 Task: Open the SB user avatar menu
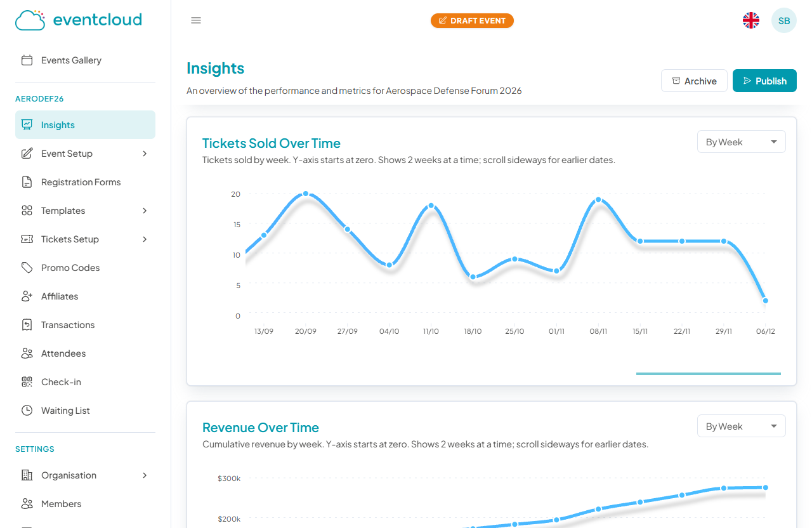coord(784,20)
